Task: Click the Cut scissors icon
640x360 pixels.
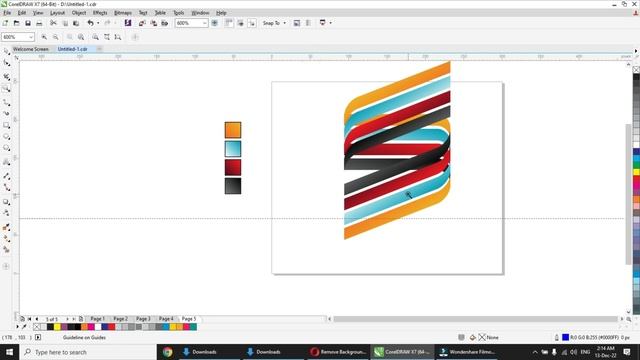Action: [x=53, y=23]
